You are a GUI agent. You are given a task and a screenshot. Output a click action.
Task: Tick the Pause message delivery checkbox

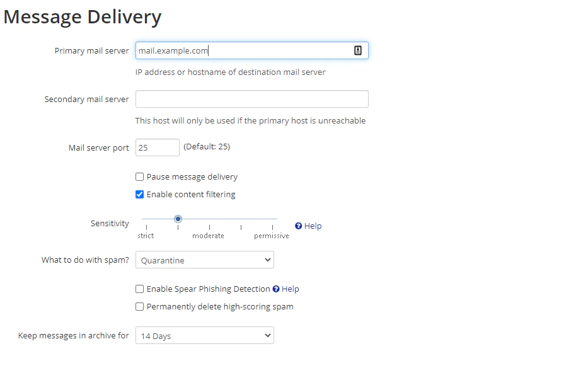(x=139, y=176)
